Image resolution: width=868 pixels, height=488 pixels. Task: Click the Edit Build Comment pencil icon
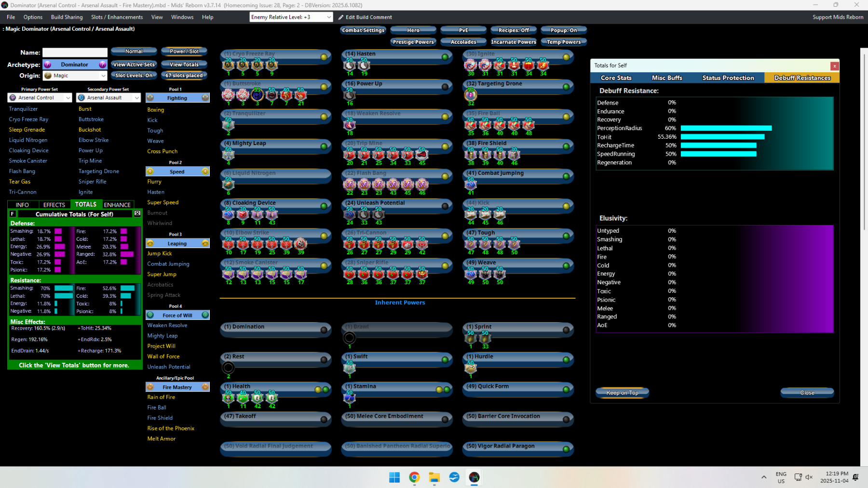point(341,17)
